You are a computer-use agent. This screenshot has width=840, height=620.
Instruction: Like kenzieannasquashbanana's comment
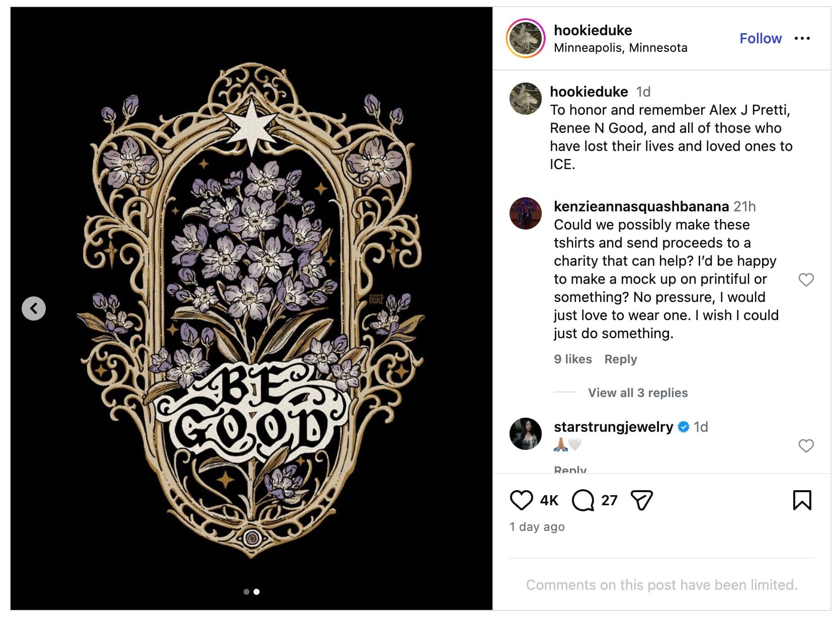click(x=806, y=280)
